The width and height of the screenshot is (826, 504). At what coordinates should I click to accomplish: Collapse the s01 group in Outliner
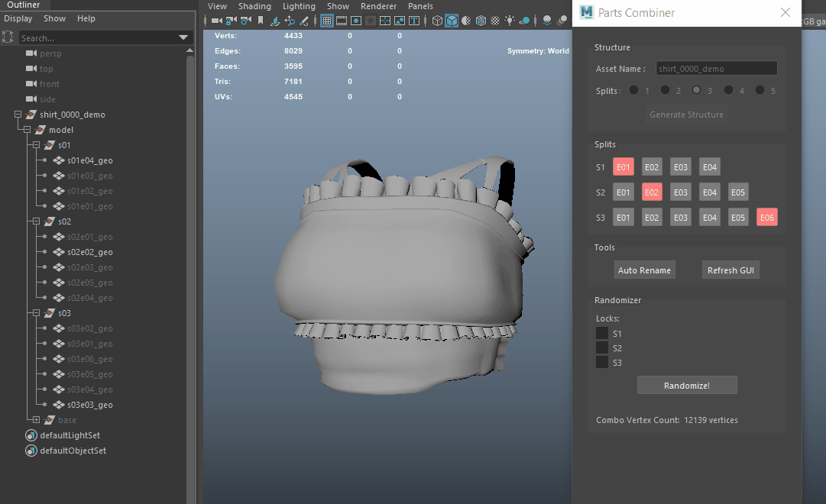[x=36, y=145]
